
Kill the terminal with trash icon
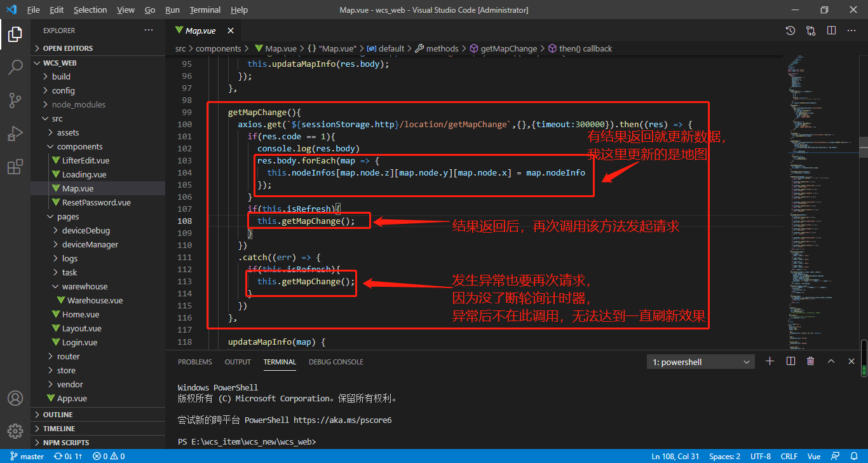click(x=811, y=361)
